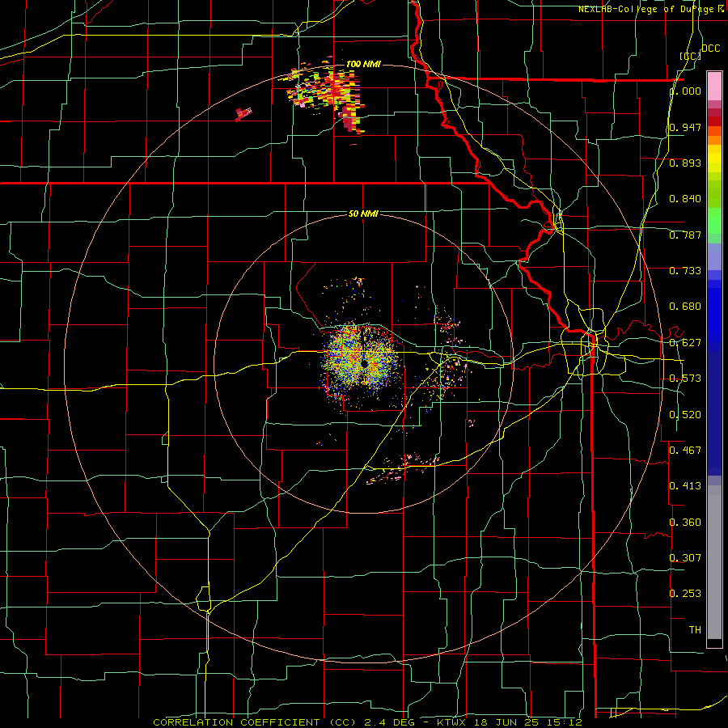Select the 0.787 value on color scale
This screenshot has width=728, height=728.
[x=685, y=235]
